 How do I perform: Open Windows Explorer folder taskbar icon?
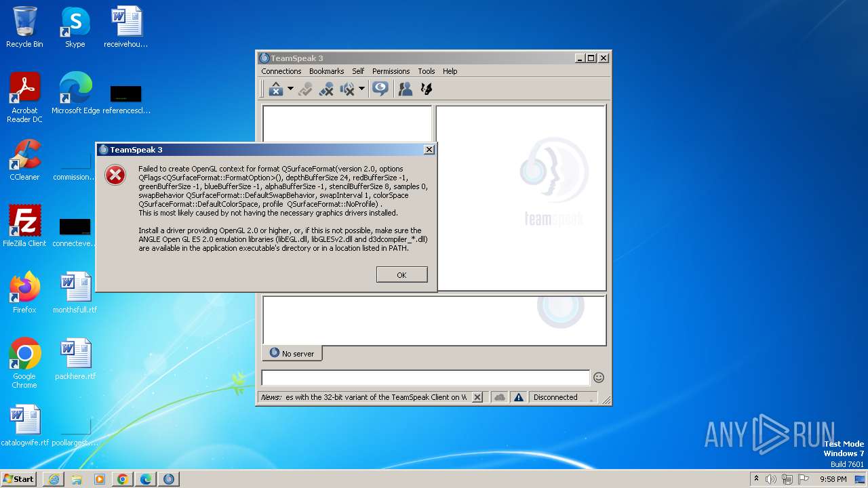pyautogui.click(x=77, y=479)
